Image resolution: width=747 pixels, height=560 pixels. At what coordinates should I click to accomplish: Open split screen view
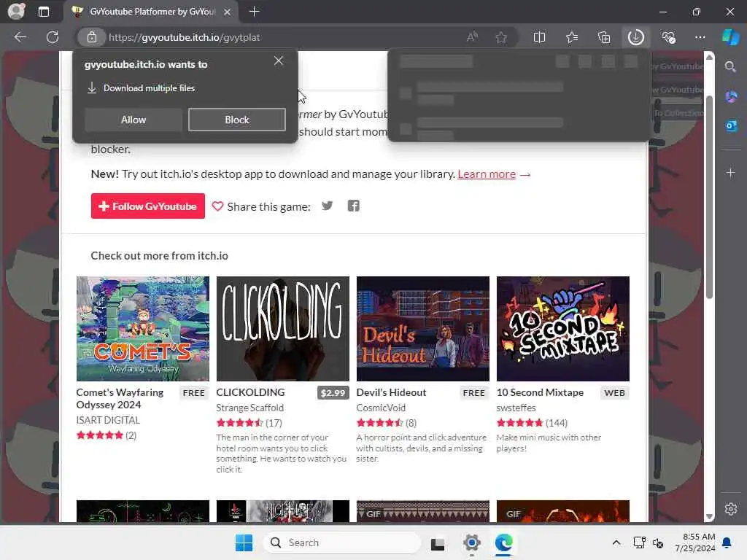click(x=539, y=37)
